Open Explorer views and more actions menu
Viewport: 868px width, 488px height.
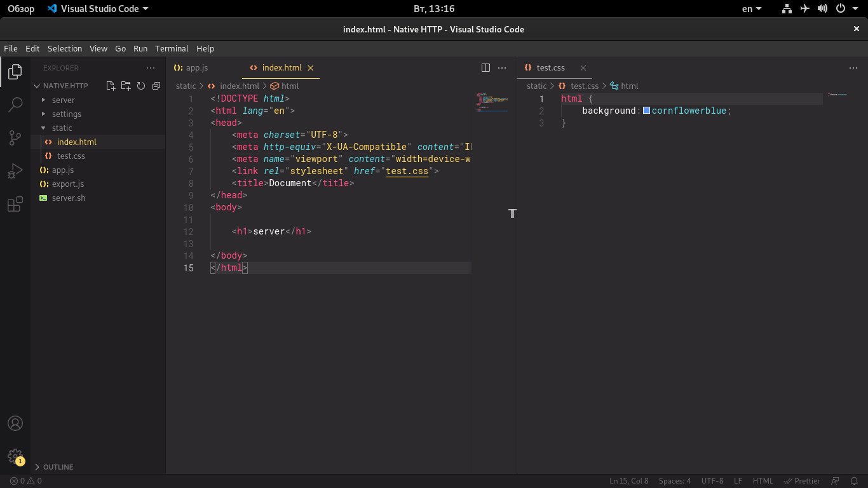tap(151, 67)
